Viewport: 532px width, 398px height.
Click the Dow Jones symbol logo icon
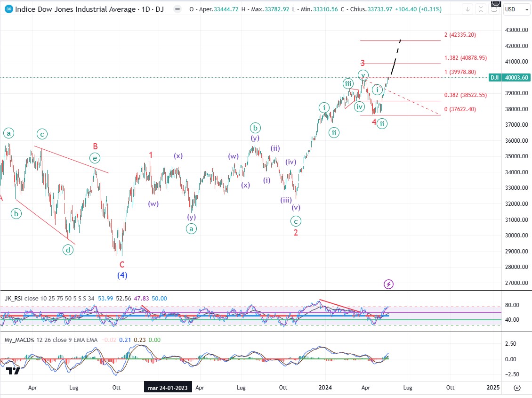(x=9, y=9)
